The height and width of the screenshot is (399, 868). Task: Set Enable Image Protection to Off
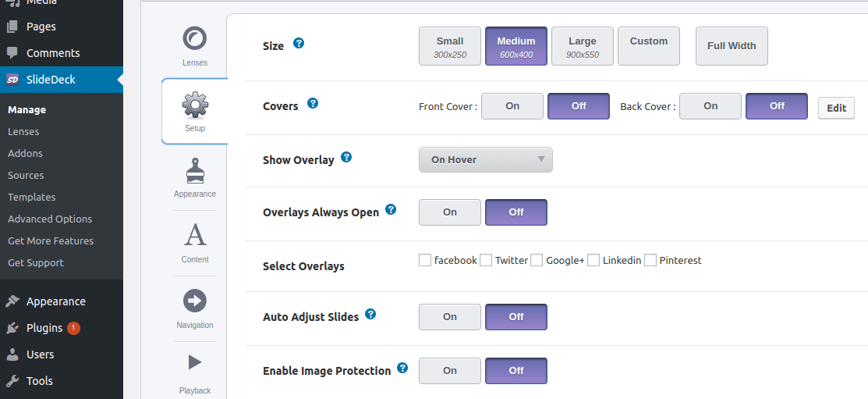516,371
